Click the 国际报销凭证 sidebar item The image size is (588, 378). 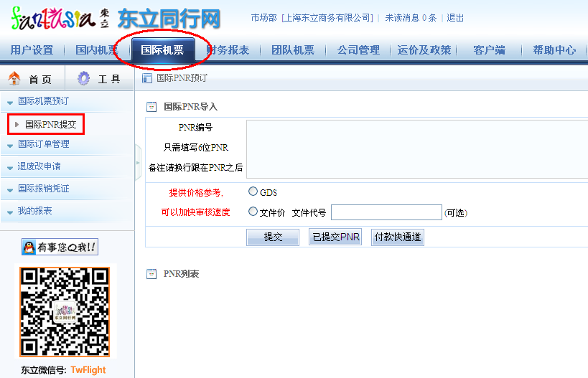(x=44, y=189)
